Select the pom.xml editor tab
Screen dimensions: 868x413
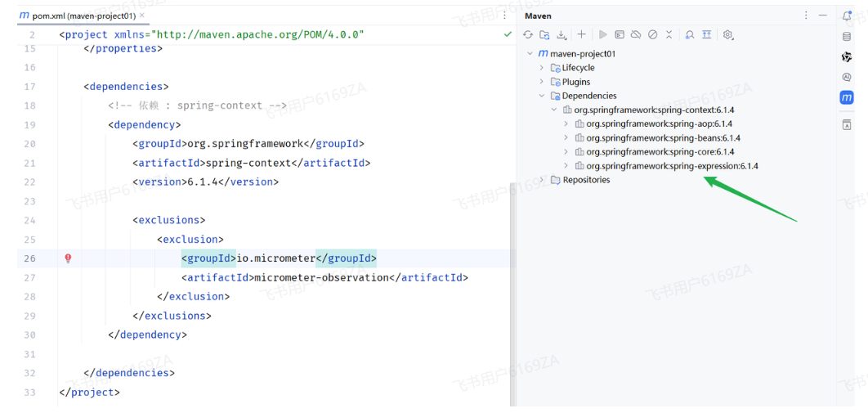(x=78, y=16)
